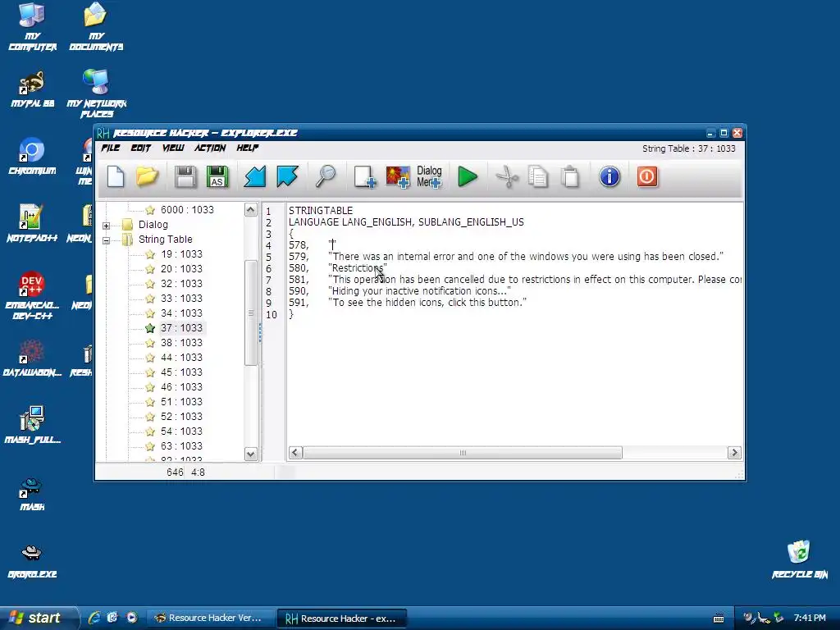Viewport: 840px width, 630px height.
Task: Expand the Dialog tree folder
Action: [106, 226]
